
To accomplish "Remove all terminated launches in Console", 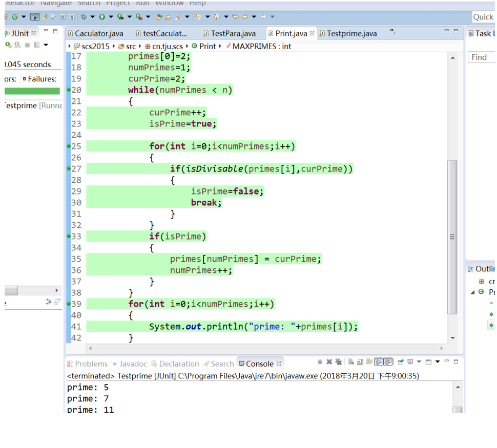I will coord(338,362).
